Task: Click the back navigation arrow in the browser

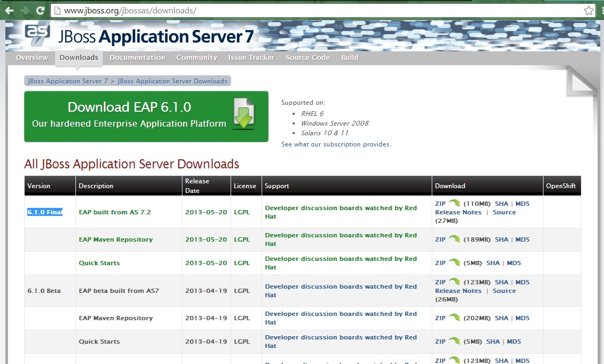Action: [x=9, y=10]
